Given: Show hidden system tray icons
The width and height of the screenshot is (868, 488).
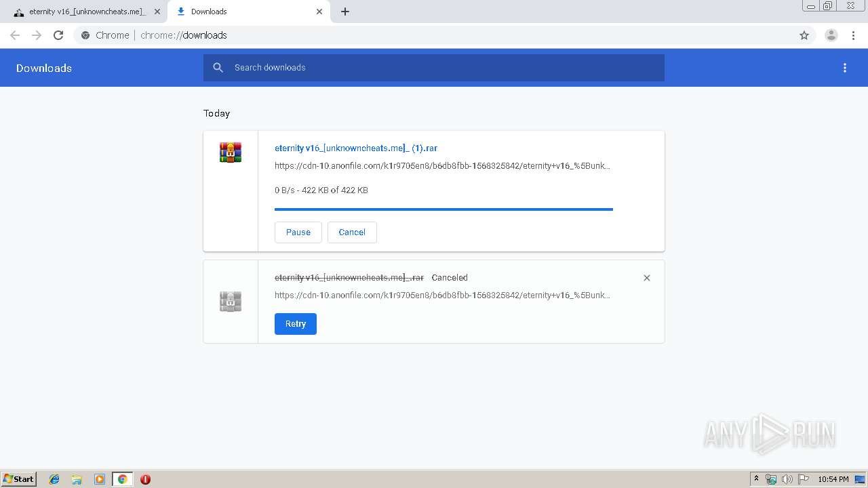Looking at the screenshot, I should 756,479.
